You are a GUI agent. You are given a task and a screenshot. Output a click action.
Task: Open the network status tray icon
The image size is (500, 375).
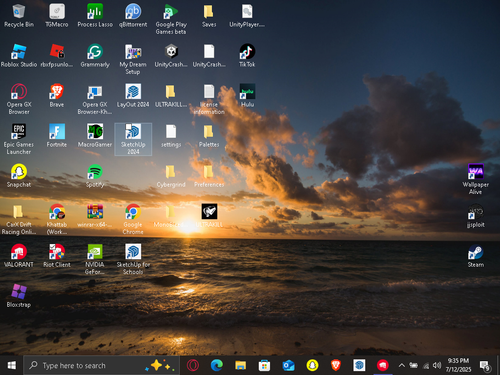pos(426,366)
